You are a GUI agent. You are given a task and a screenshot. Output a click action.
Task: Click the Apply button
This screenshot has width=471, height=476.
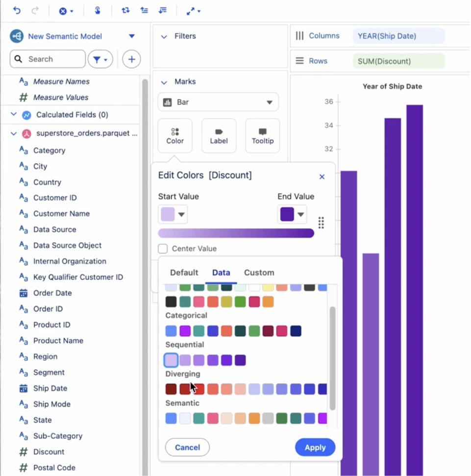[x=315, y=447]
